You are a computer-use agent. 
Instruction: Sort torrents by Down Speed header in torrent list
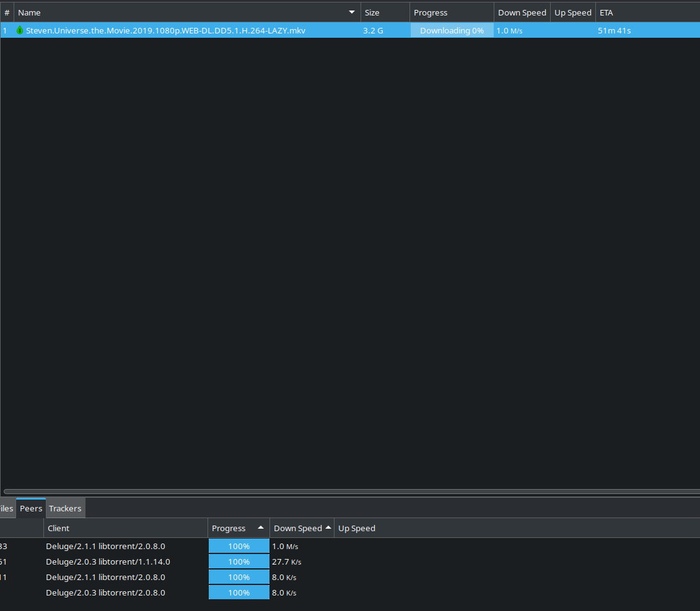522,12
